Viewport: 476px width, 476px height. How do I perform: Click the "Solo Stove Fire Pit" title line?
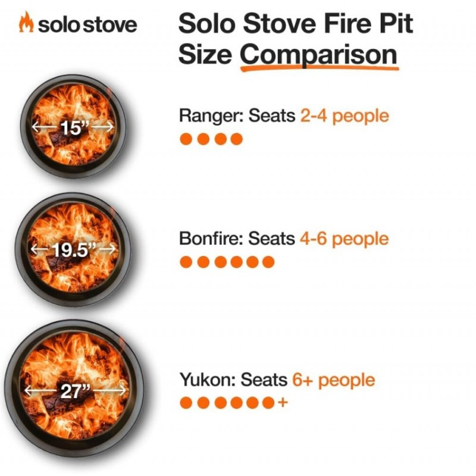pos(296,24)
